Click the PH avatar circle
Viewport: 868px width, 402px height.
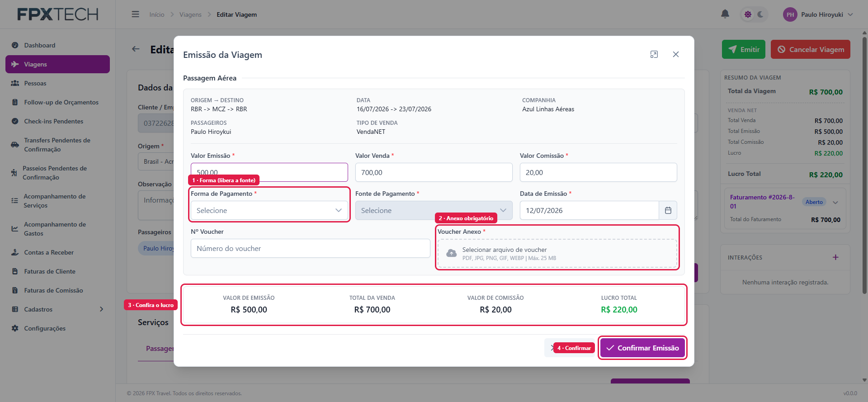click(x=790, y=14)
